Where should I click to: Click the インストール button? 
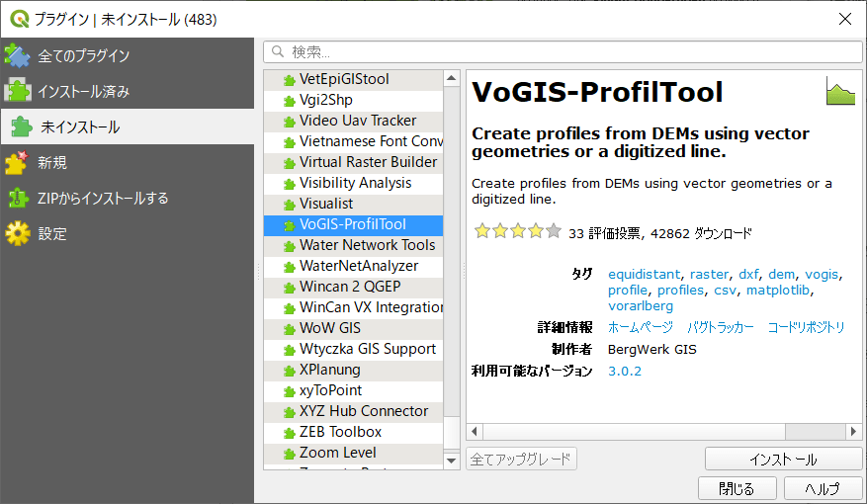coord(784,460)
